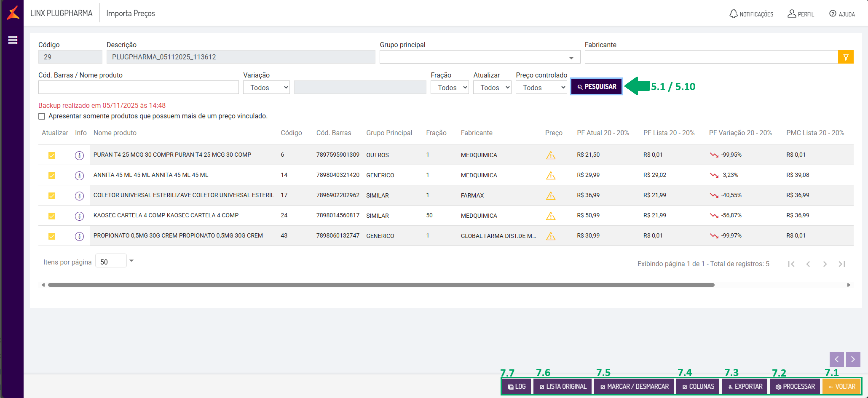The width and height of the screenshot is (868, 398).
Task: Open the Fração filter dropdown
Action: [x=450, y=87]
